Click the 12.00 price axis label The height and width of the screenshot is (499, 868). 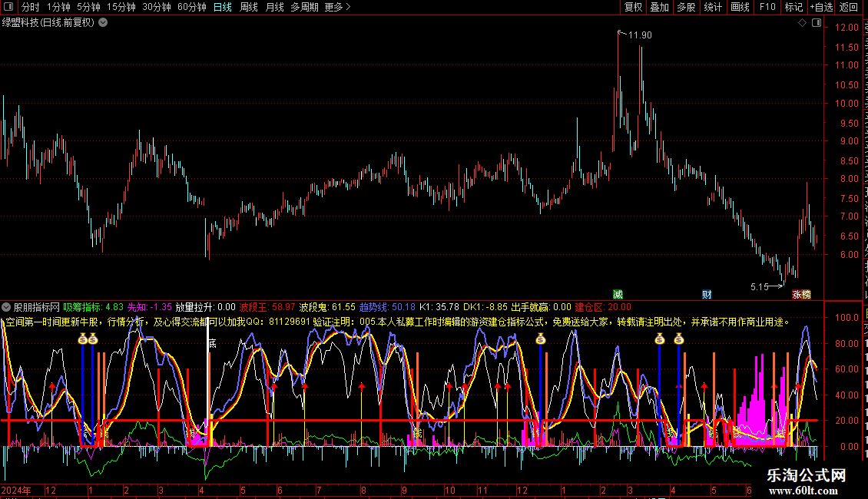846,27
